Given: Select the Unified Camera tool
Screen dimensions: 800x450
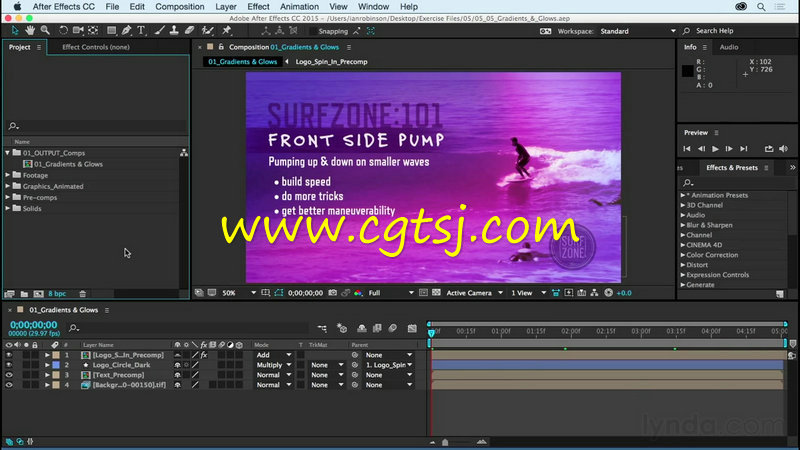Looking at the screenshot, I should tap(78, 31).
